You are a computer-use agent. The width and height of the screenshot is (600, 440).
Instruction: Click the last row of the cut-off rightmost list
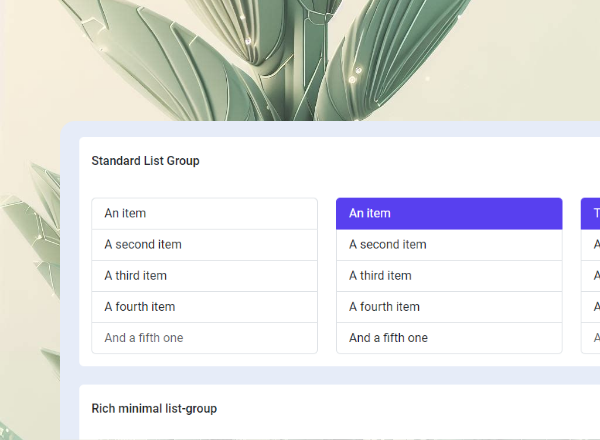(x=591, y=338)
